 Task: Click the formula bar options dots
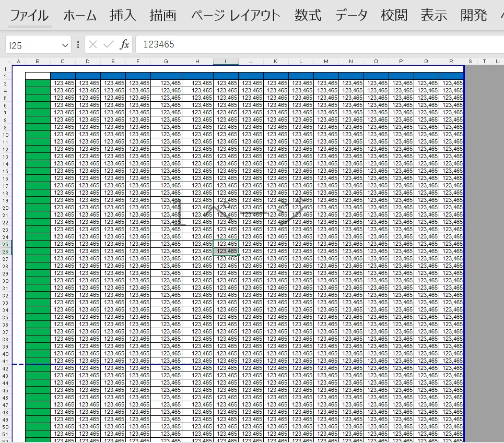(78, 45)
